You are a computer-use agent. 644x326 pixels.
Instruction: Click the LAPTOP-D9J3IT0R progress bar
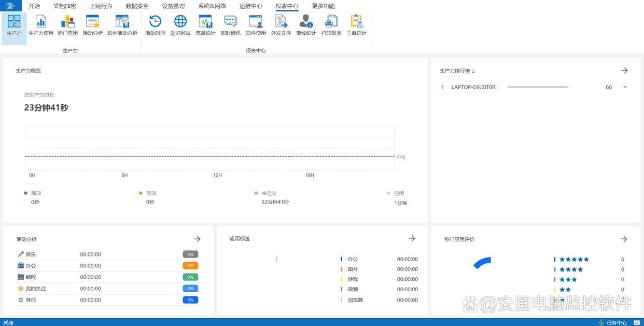[x=538, y=87]
